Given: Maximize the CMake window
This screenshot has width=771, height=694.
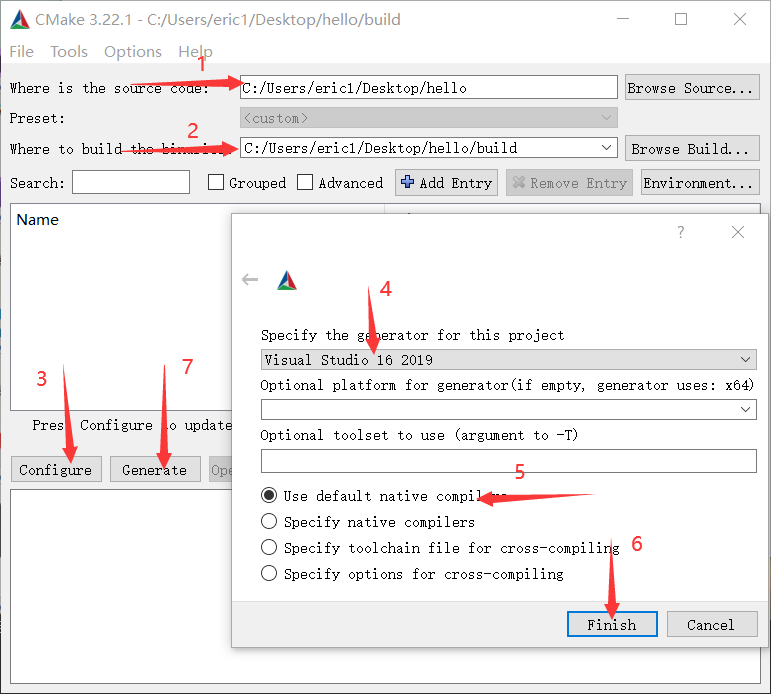Looking at the screenshot, I should (681, 19).
